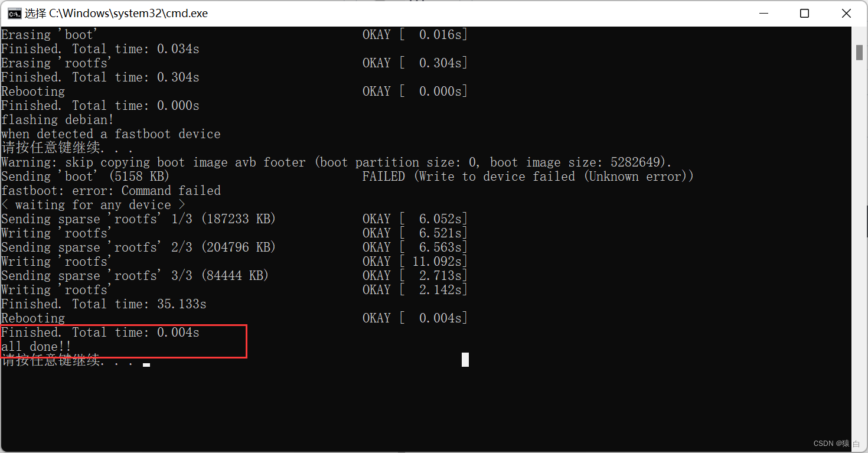Minimize the cmd.exe window
The image size is (868, 453).
coord(763,13)
